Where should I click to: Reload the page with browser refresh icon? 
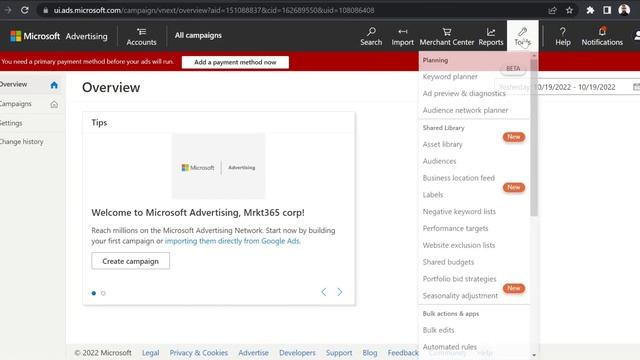pos(24,10)
